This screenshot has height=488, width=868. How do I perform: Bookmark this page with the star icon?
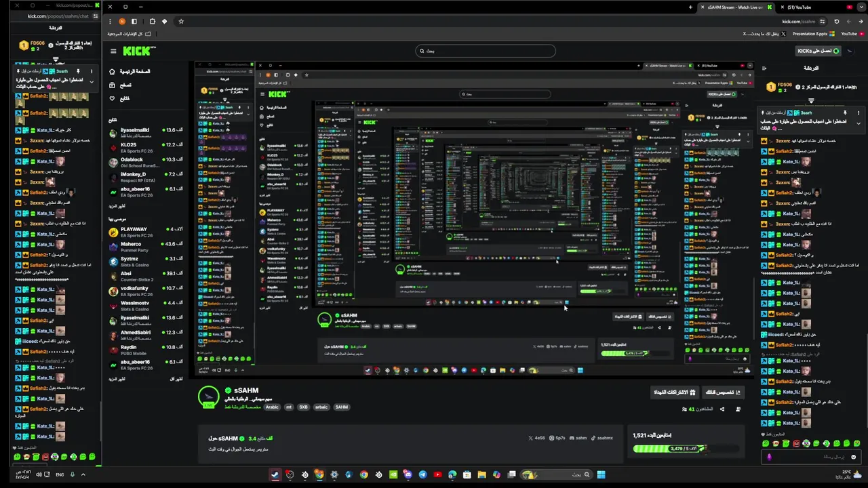[181, 21]
